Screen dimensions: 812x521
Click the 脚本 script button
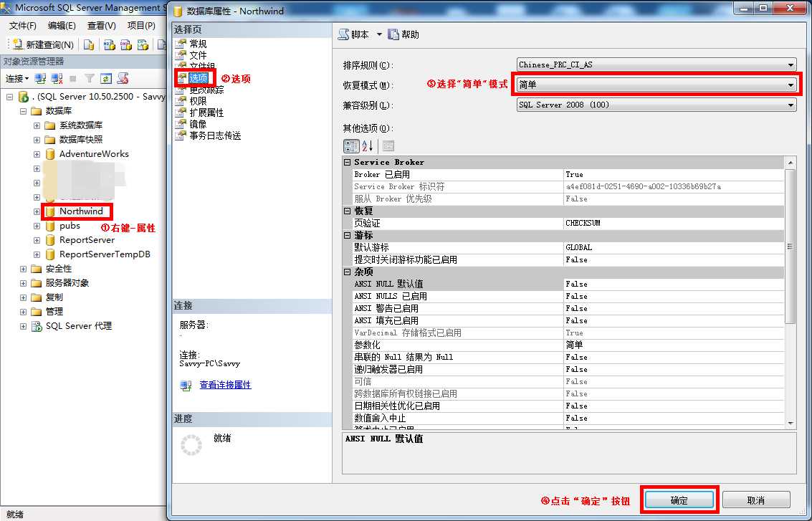click(354, 34)
